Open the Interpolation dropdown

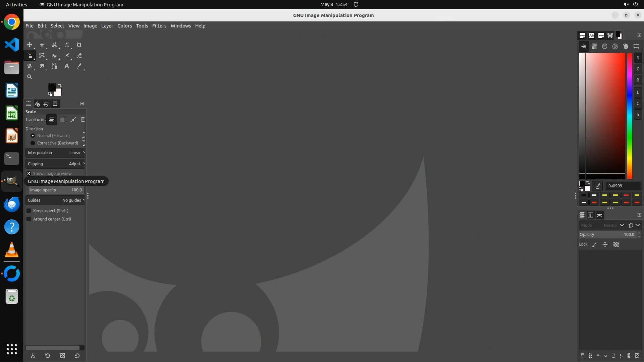click(x=55, y=153)
